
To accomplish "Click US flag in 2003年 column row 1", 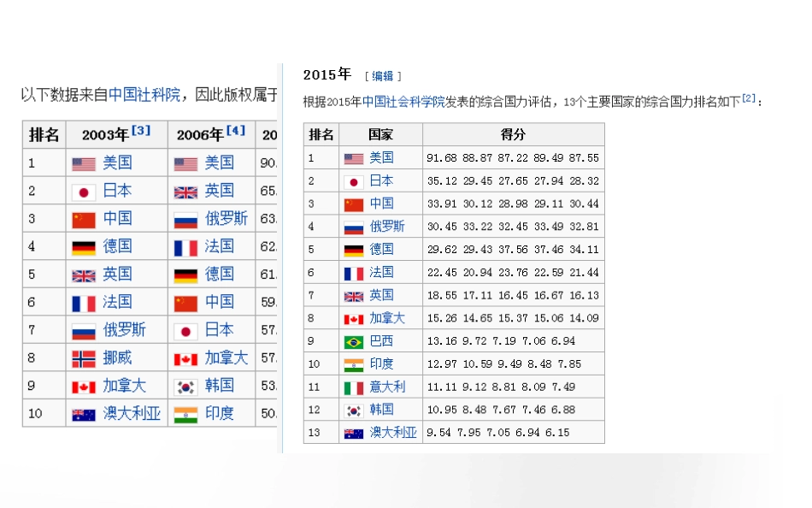I will (x=84, y=164).
